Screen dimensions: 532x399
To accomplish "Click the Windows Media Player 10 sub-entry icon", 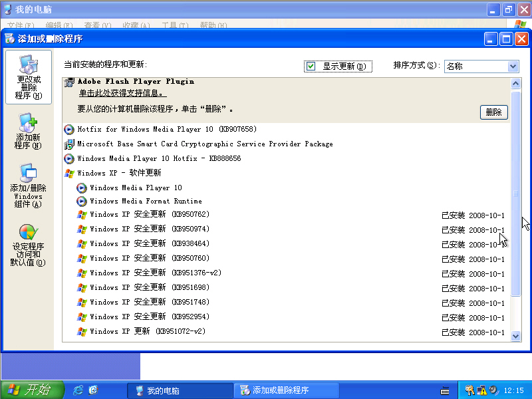I will tap(81, 188).
